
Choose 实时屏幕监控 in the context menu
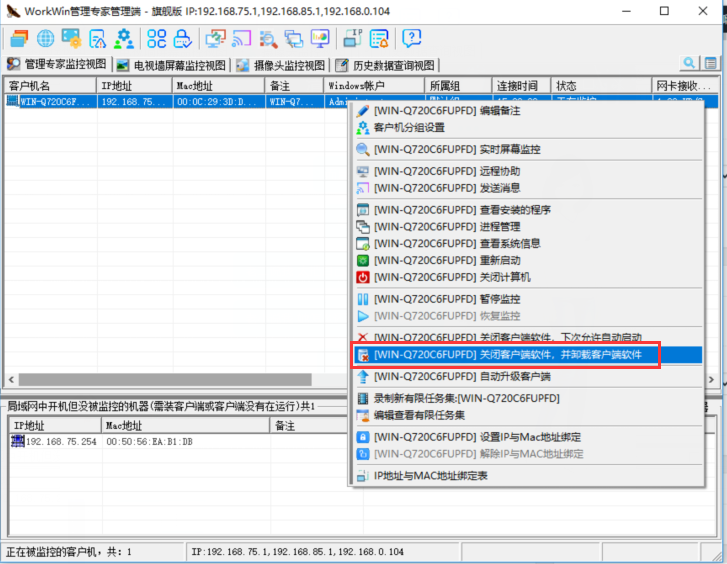tap(527, 149)
